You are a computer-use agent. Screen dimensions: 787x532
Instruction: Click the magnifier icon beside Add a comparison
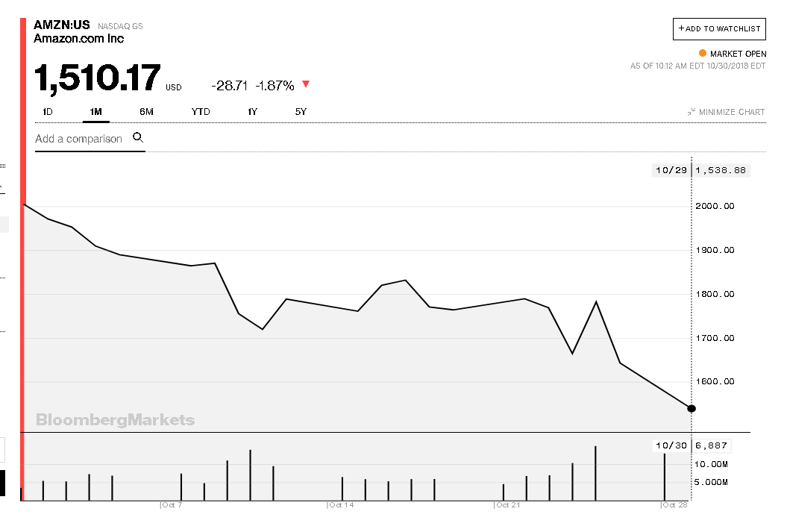tap(138, 137)
